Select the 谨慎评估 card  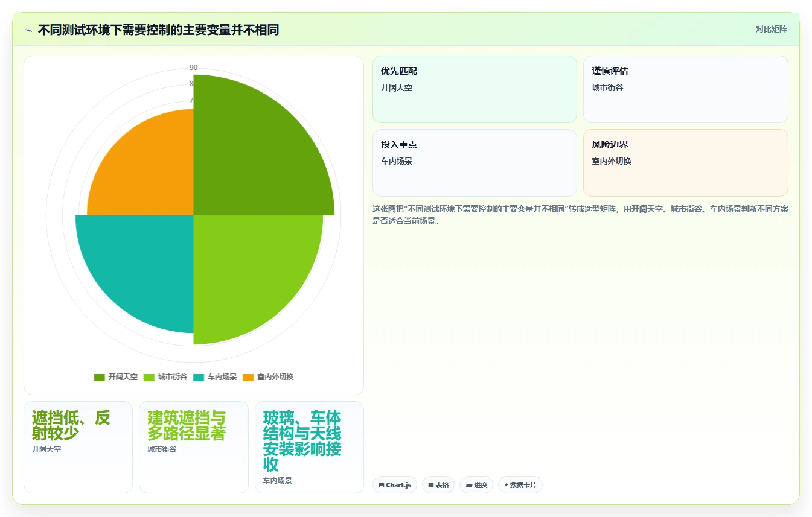[x=686, y=89]
